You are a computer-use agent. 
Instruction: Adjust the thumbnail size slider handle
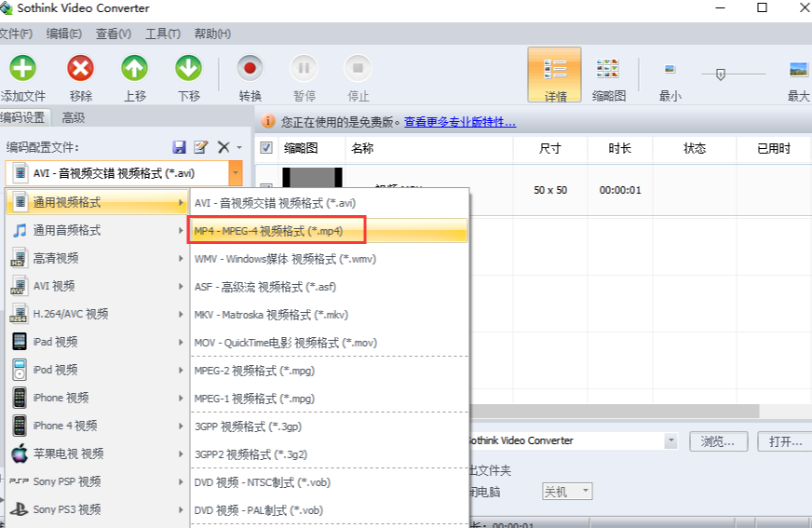721,74
